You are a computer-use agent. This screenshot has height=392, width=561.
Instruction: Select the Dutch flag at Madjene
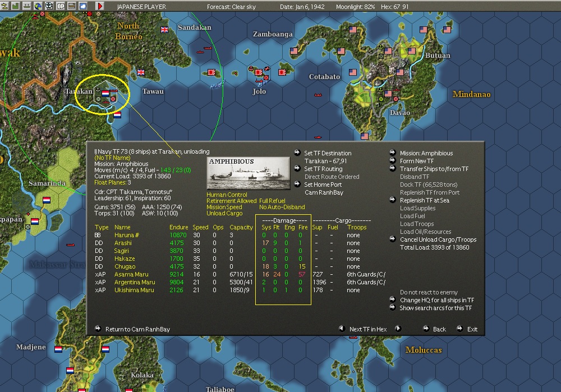click(x=58, y=349)
